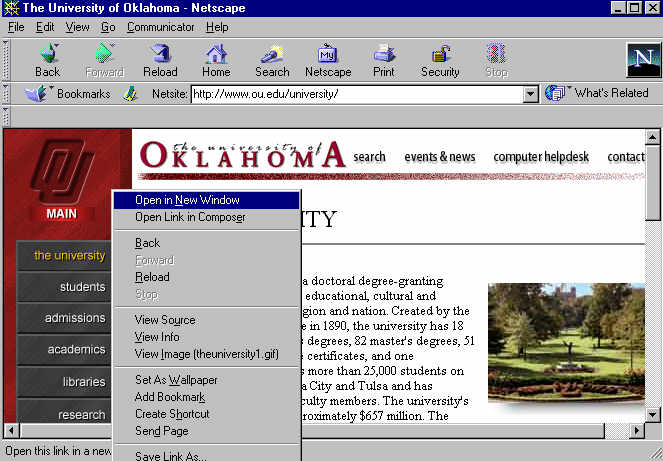Click the Netscape icon in title bar
The image size is (663, 461).
11,8
